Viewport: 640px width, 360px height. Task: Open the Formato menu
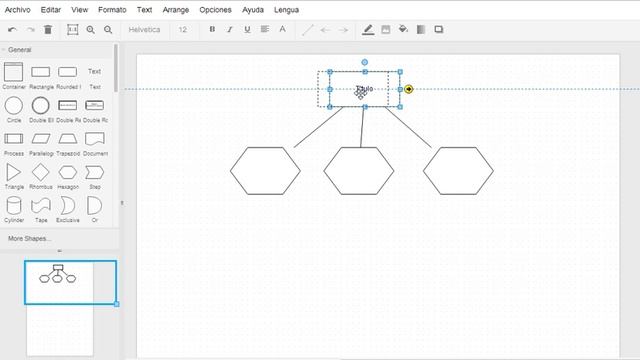point(112,10)
